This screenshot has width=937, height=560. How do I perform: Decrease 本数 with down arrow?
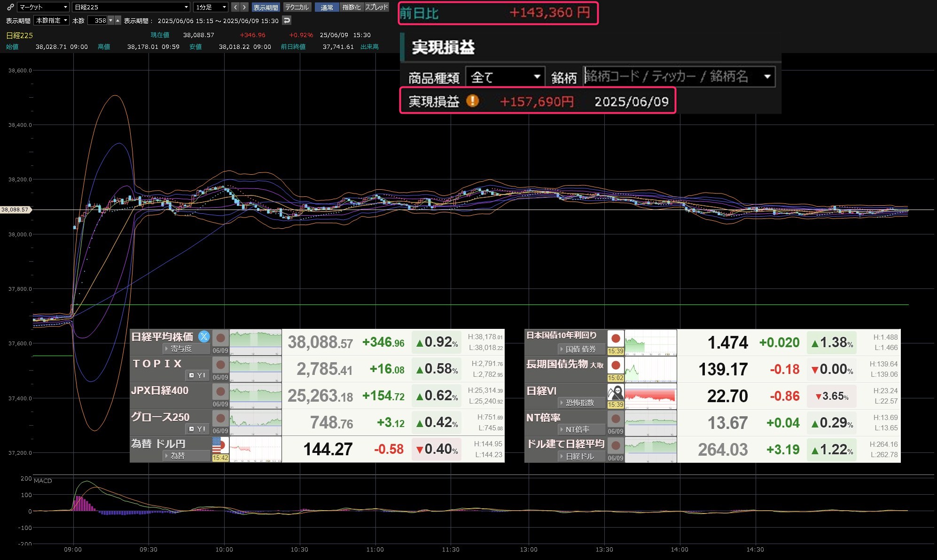[111, 20]
